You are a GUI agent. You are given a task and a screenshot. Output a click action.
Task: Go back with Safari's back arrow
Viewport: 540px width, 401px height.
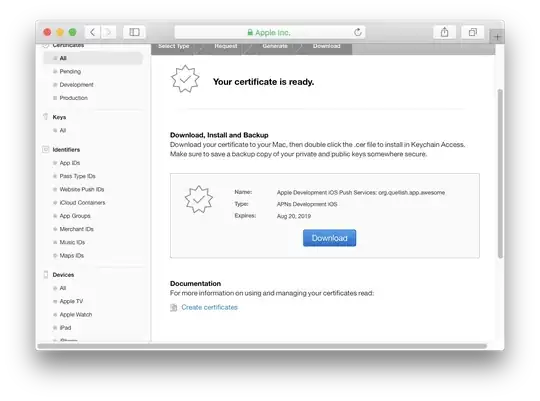click(x=92, y=32)
